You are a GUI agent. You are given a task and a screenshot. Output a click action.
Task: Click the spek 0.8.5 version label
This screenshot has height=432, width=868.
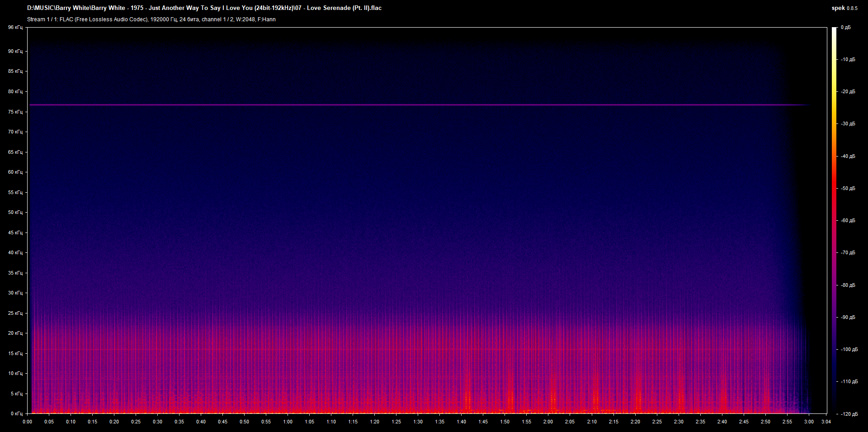click(x=844, y=8)
